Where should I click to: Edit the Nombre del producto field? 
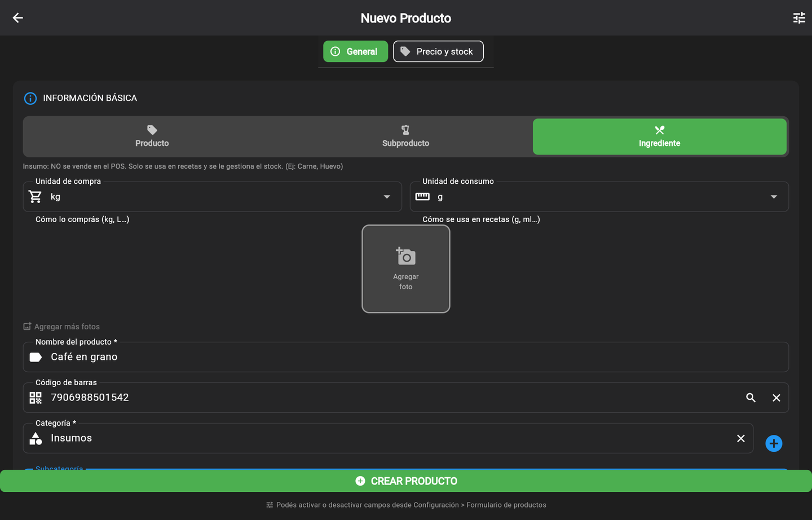point(406,357)
